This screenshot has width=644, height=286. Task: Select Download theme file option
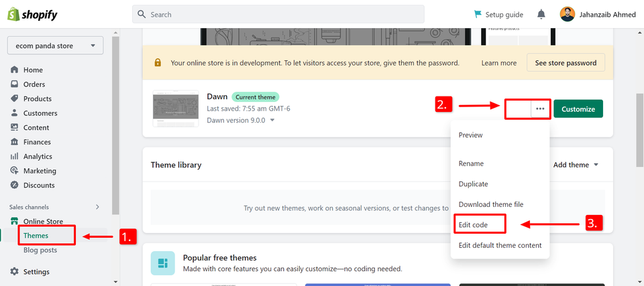[491, 204]
